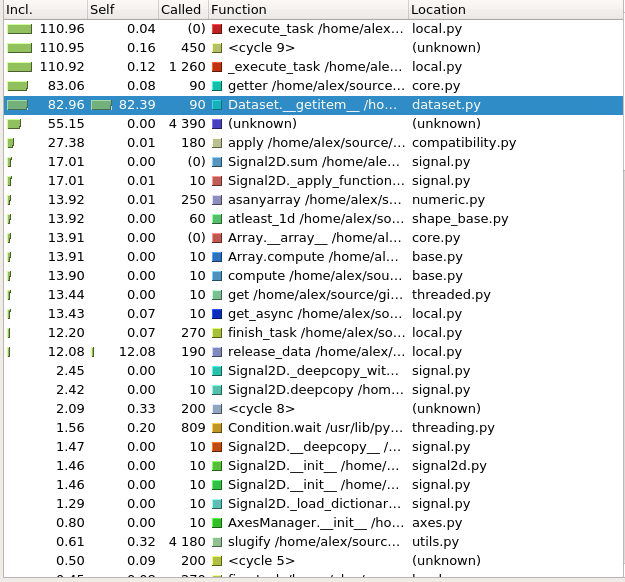625x582 pixels.
Task: Select the get function in threaded.py
Action: (x=313, y=295)
